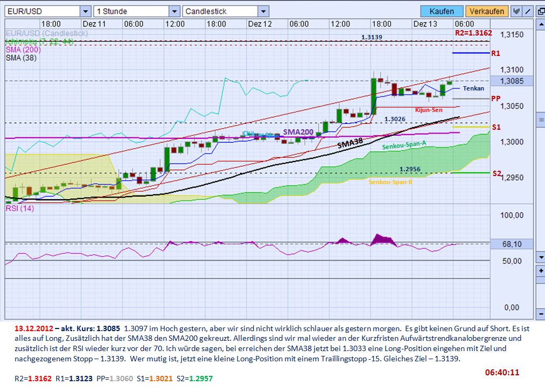Image resolution: width=545 pixels, height=392 pixels.
Task: Click the scrollbar up arrow
Action: coord(541,25)
